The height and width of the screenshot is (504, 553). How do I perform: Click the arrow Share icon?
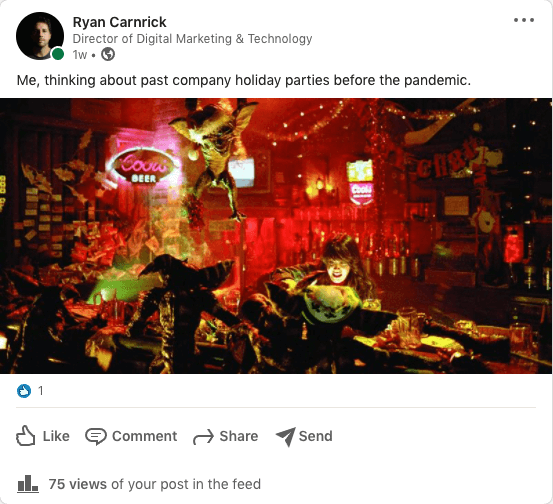click(x=203, y=437)
